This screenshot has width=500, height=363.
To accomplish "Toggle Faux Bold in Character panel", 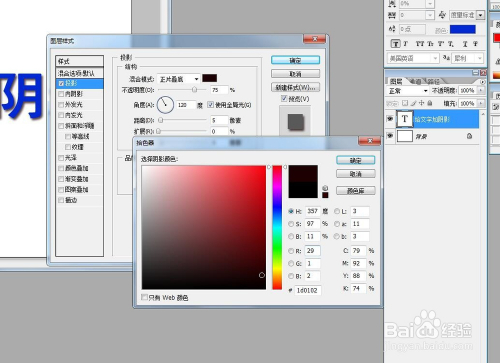I will pos(396,44).
